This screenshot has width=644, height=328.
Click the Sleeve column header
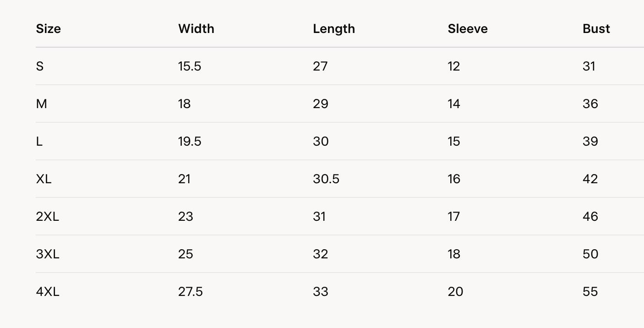[x=467, y=29]
